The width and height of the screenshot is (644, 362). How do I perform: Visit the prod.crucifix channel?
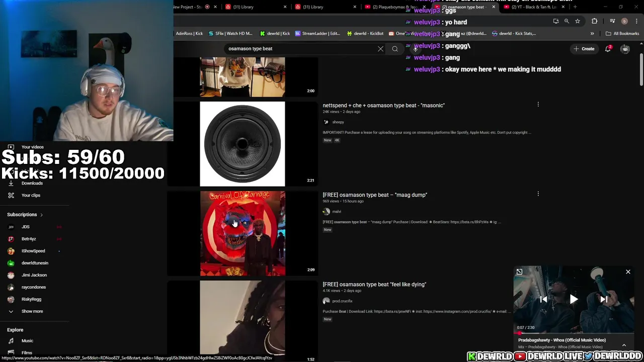coord(342,301)
